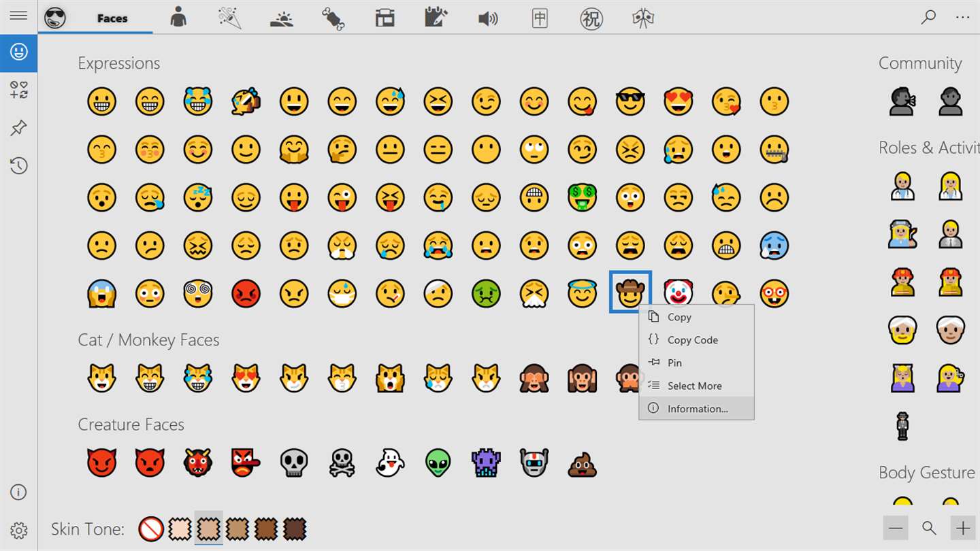The width and height of the screenshot is (980, 551).
Task: Pick the sleeping zzz face emoji
Action: point(197,197)
